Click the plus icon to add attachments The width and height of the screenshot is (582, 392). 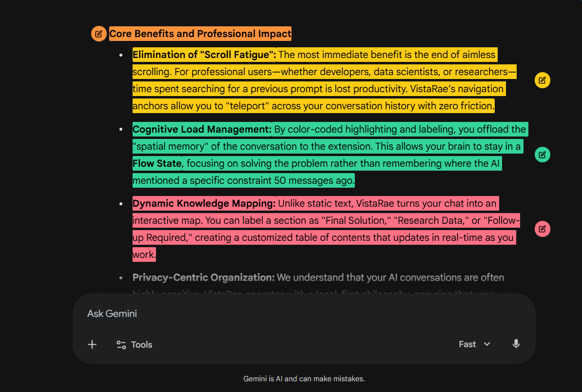(92, 345)
